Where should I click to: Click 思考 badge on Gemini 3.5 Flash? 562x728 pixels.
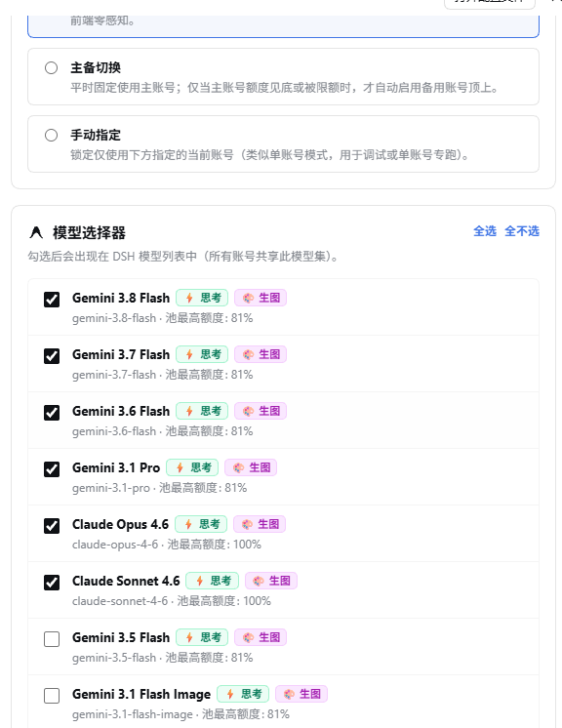pyautogui.click(x=202, y=637)
